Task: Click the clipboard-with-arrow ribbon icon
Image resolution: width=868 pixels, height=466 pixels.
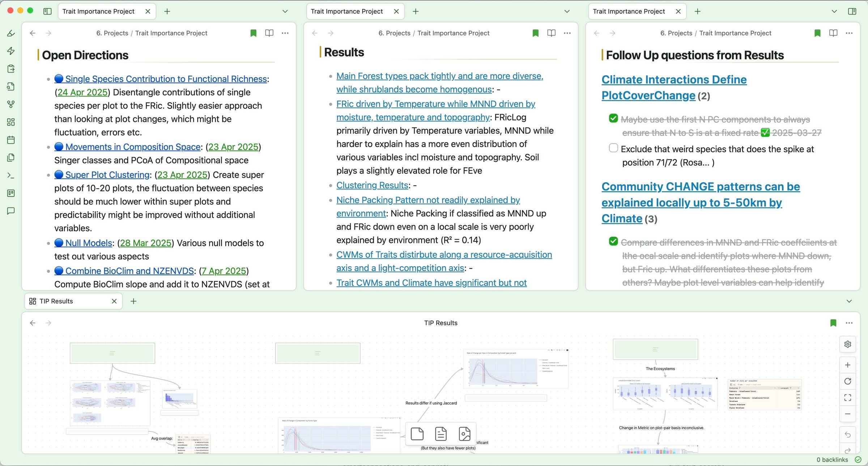Action: pos(11,69)
